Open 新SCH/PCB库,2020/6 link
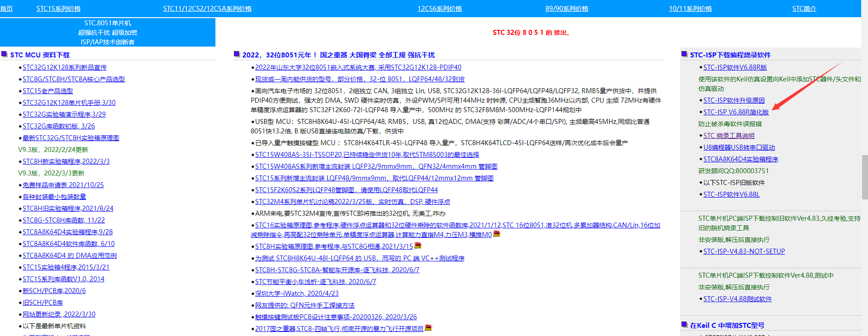This screenshot has height=336, width=868. (x=54, y=291)
